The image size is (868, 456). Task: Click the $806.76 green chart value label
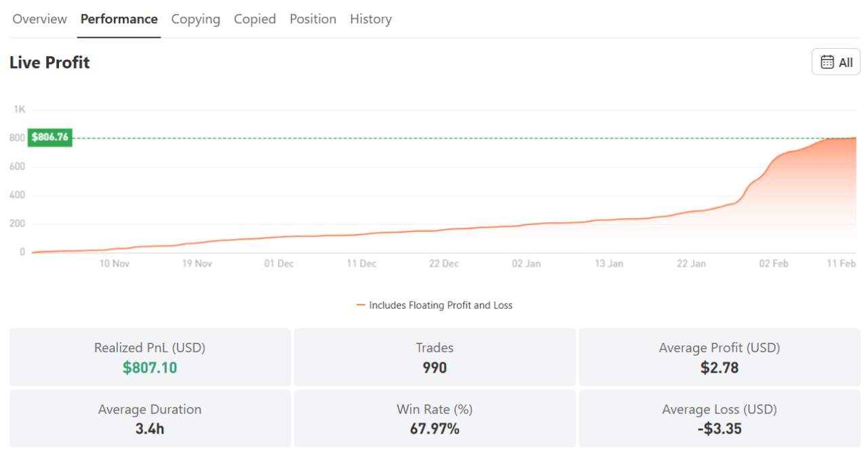coord(50,138)
